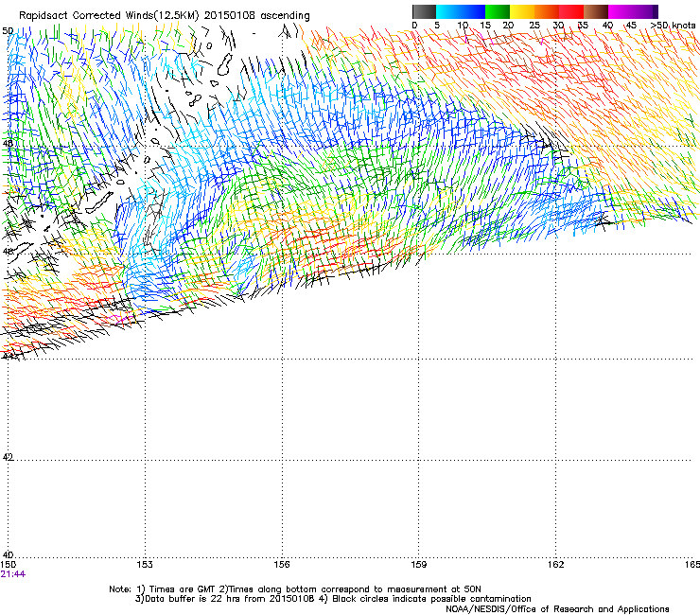Click the purple '21:44' time label

pos(13,574)
